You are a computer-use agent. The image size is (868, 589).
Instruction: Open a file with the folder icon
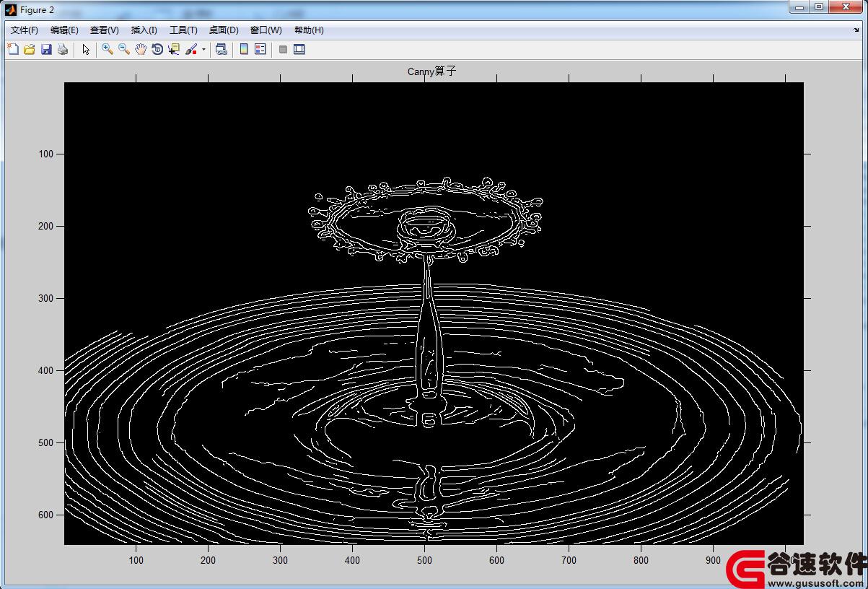pyautogui.click(x=30, y=49)
